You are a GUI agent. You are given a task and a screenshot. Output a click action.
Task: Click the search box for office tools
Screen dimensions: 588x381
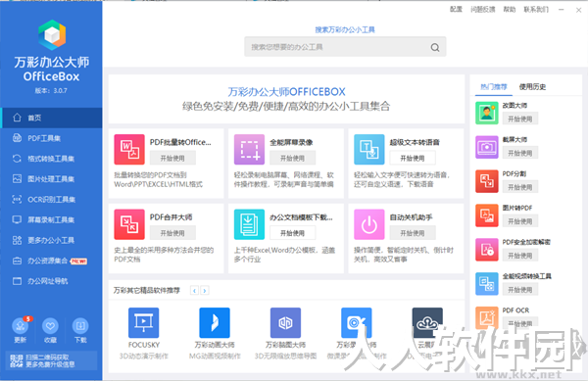(345, 47)
